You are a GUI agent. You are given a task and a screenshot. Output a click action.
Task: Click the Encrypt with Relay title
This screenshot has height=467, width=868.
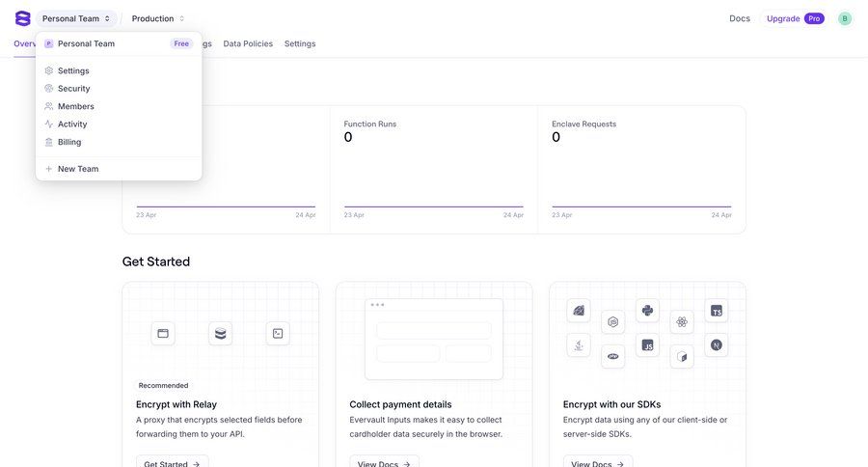[176, 404]
